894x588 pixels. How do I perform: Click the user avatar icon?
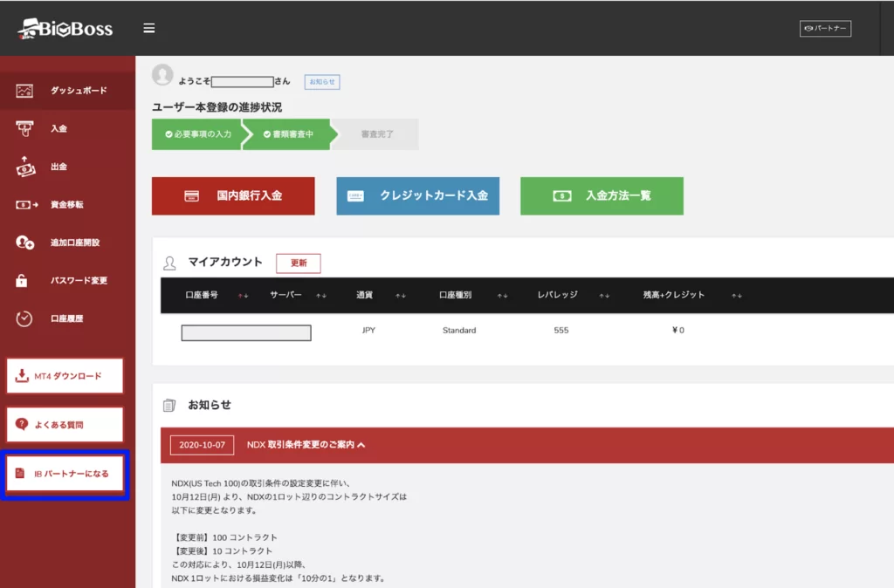(x=162, y=76)
